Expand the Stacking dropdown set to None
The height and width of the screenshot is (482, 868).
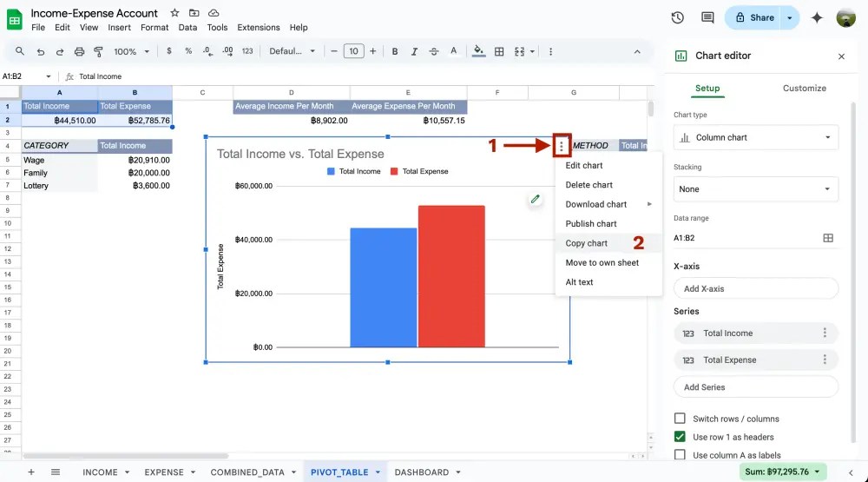pyautogui.click(x=755, y=188)
